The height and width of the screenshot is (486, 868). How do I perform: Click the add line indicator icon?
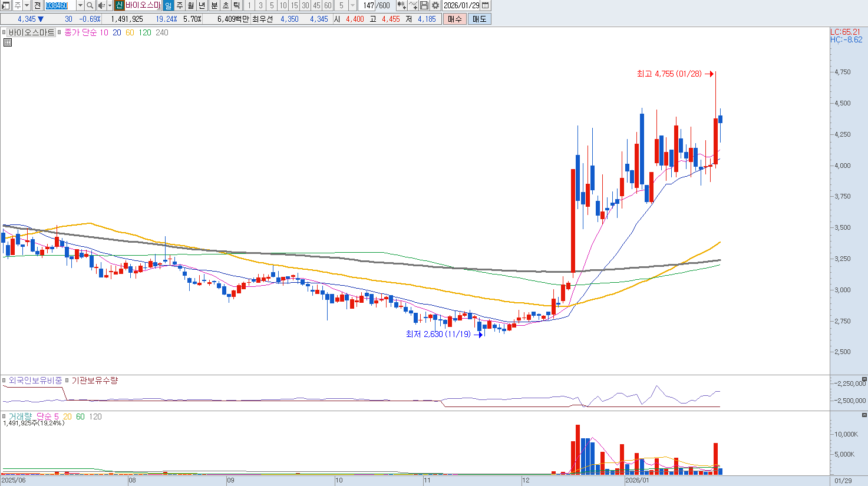tap(413, 5)
